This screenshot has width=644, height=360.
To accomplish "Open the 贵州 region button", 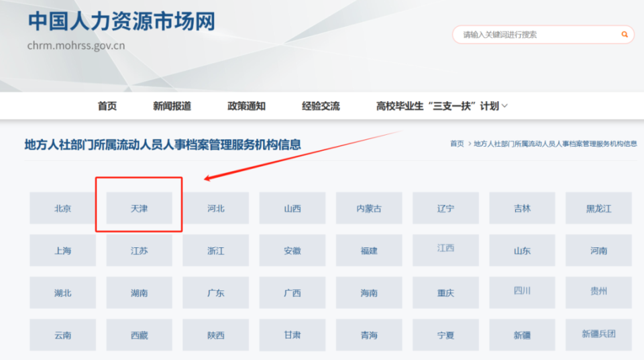I will (598, 293).
